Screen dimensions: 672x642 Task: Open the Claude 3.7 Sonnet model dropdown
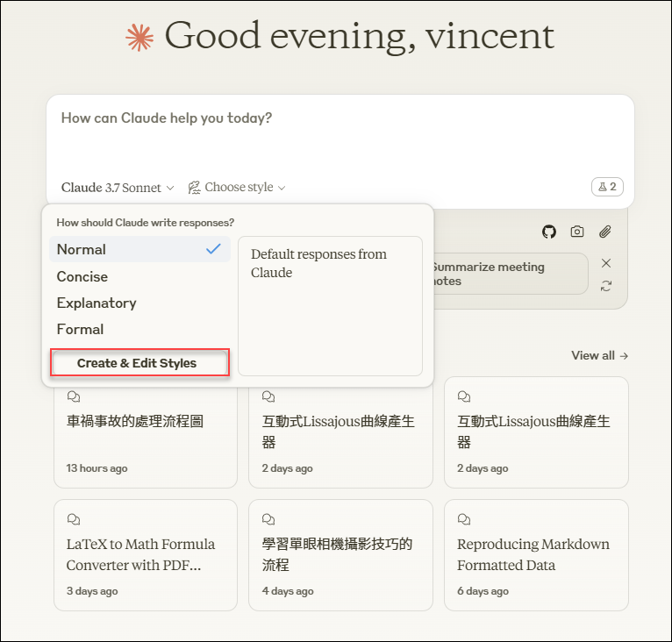coord(118,188)
